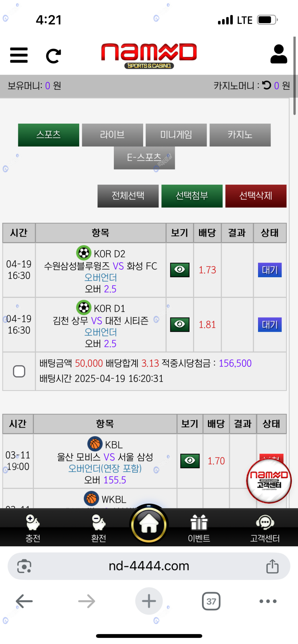Switch to the 라이브 tab
This screenshot has height=644, width=298.
[112, 135]
